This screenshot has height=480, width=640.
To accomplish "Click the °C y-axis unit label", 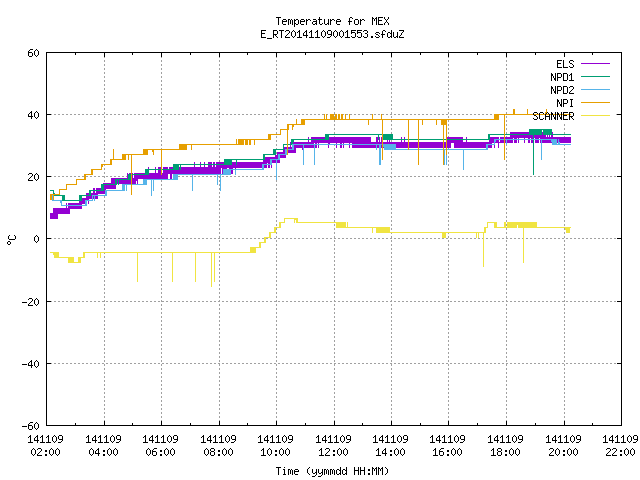I will pos(12,240).
